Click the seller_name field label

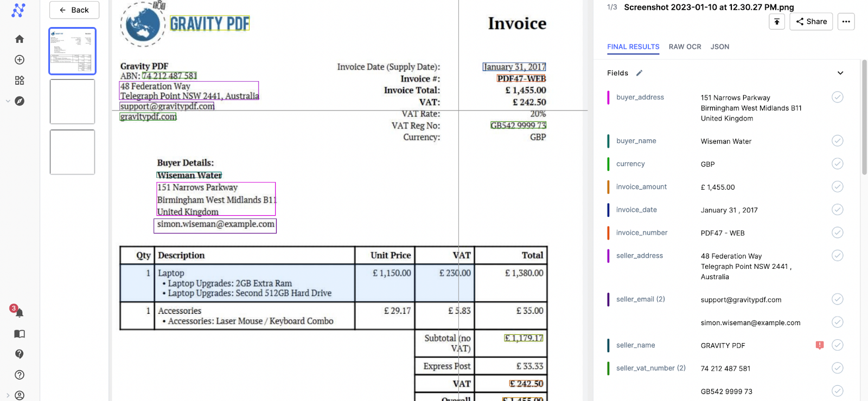point(636,345)
